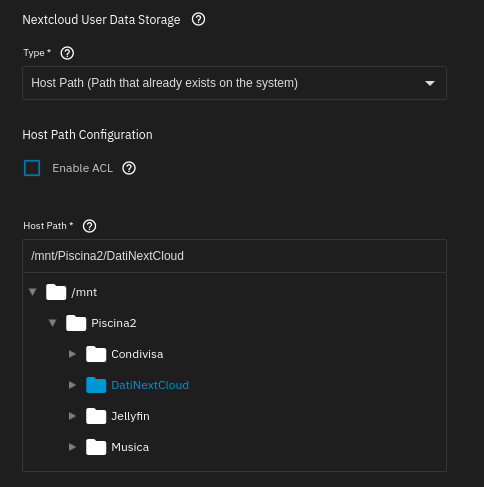Viewport: 484px width, 487px height.
Task: Expand the Condivisa folder
Action: tap(72, 354)
